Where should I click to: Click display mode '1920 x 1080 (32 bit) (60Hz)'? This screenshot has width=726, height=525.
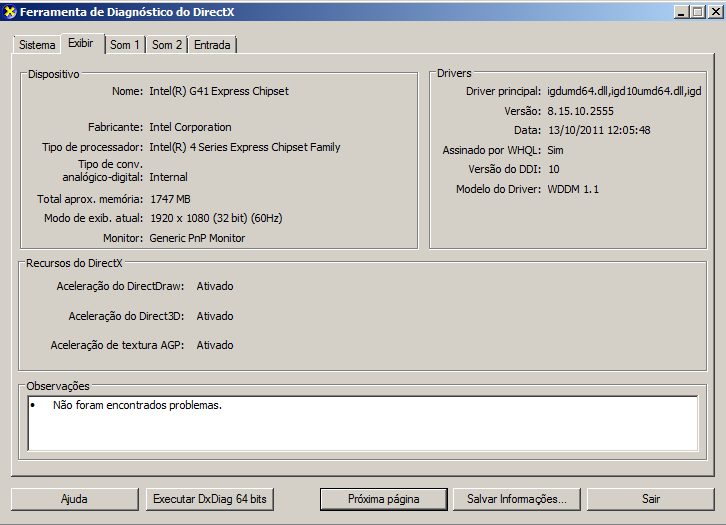tap(216, 218)
